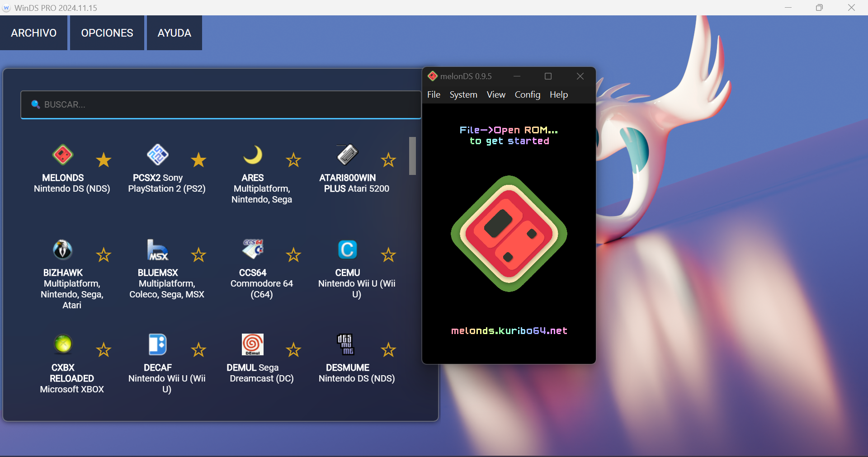Image resolution: width=868 pixels, height=457 pixels.
Task: Open the DECAF Wii U icon
Action: click(158, 345)
